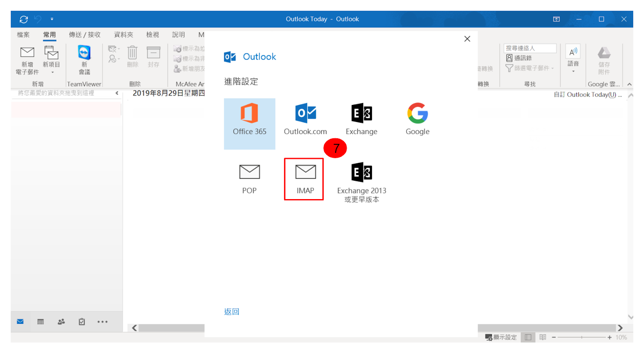Click 新增朋友 McAfee option
This screenshot has height=362, width=644.
coord(189,69)
